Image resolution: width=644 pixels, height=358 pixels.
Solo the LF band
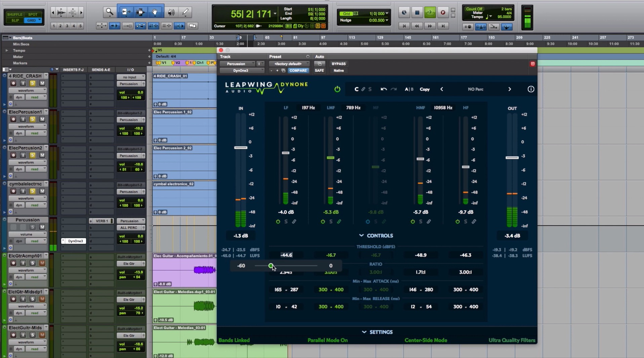pyautogui.click(x=286, y=222)
